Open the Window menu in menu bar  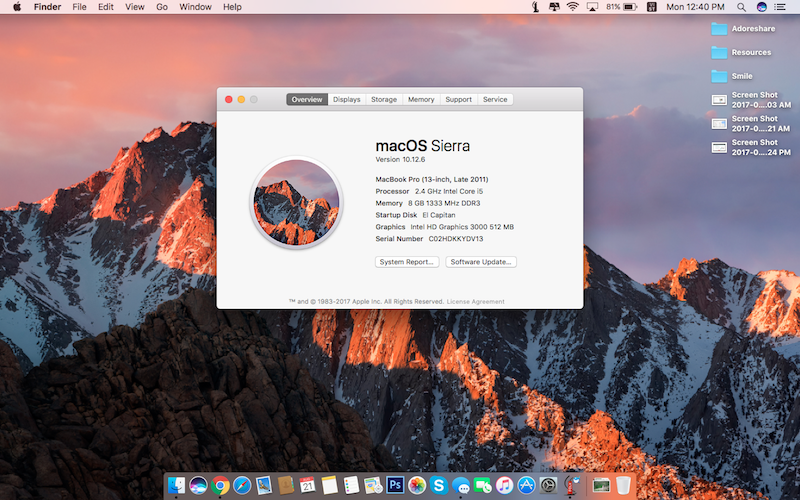click(x=195, y=7)
